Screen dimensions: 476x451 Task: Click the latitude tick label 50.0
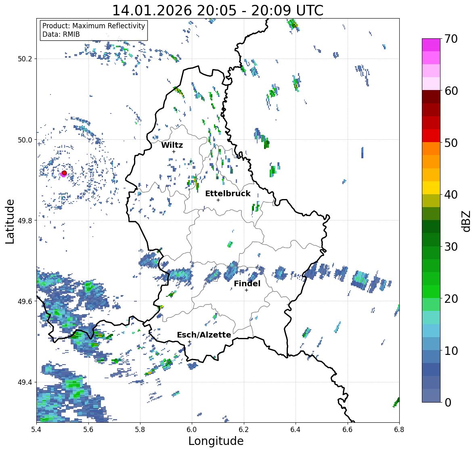pos(25,140)
